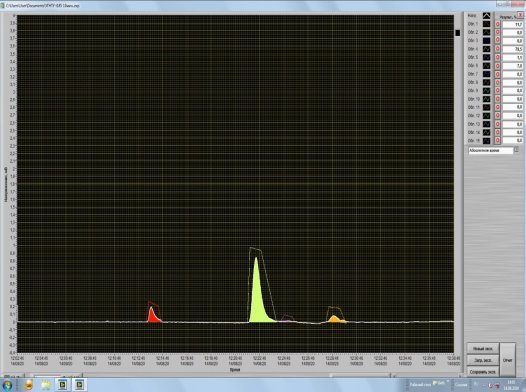The image size is (526, 392).
Task: Toggle the red zero button for channel 5
Action: (497, 57)
